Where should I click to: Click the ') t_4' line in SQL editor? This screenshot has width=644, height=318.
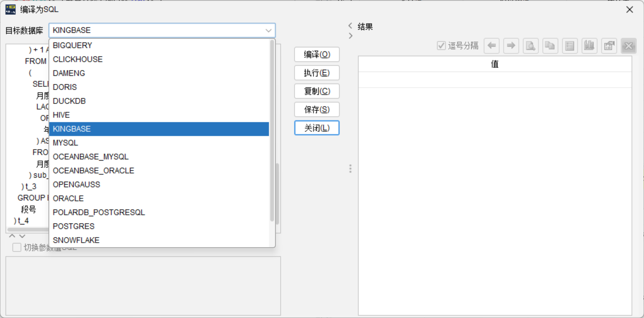coord(21,221)
